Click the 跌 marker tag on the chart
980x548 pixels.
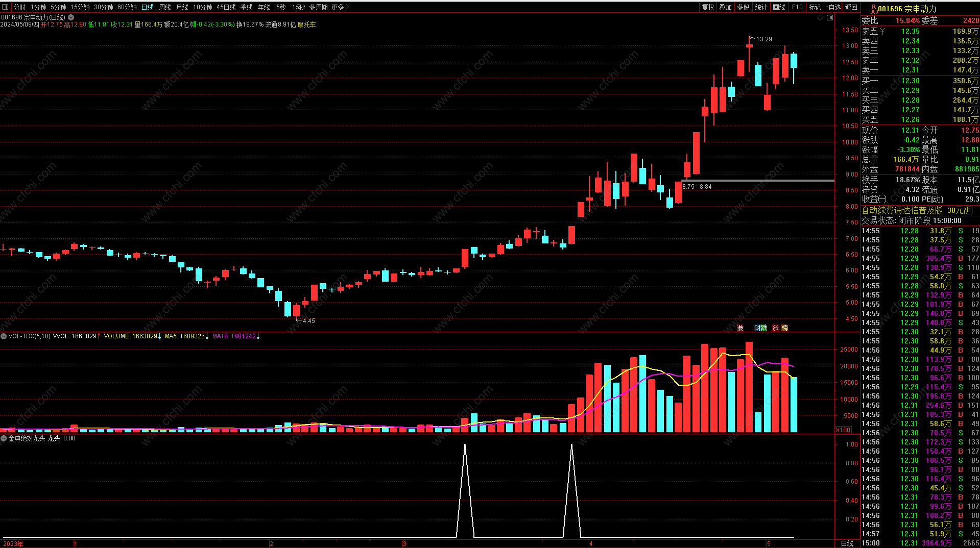coord(764,328)
